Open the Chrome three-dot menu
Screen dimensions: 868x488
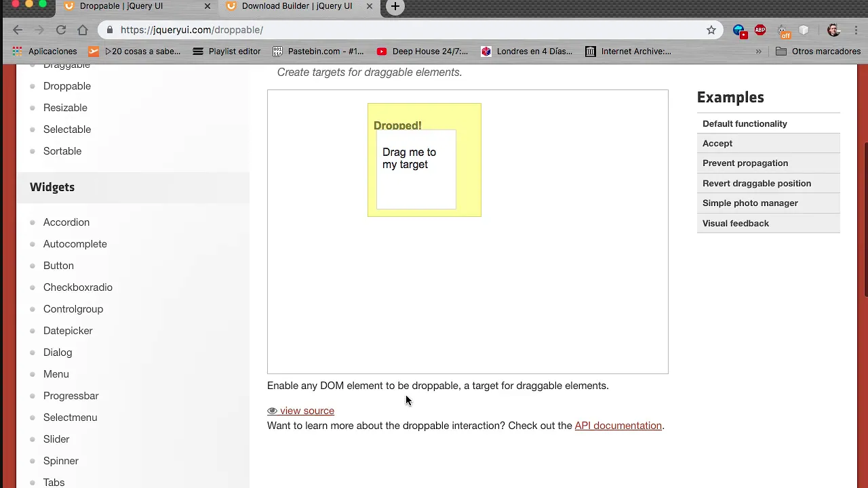tap(857, 30)
